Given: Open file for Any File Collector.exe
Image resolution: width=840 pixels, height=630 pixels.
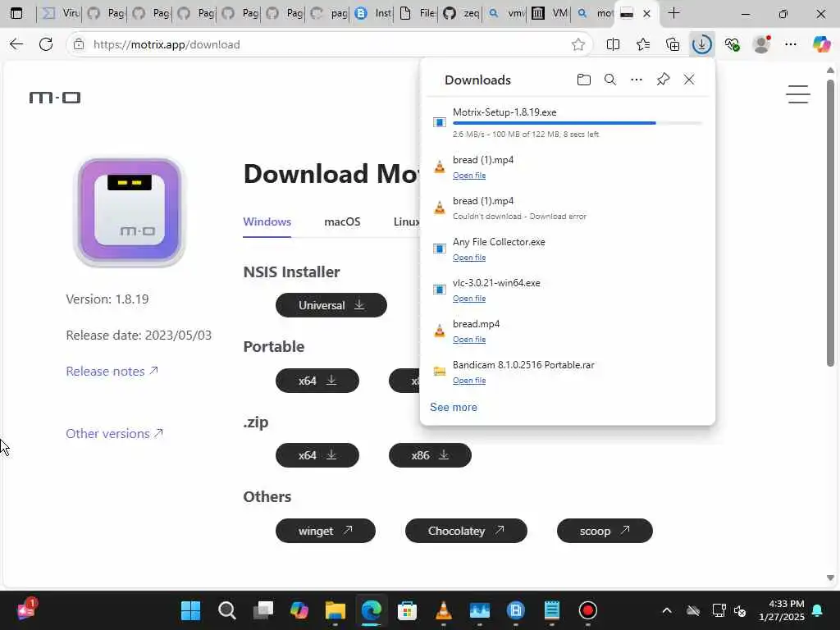Looking at the screenshot, I should pos(469,258).
